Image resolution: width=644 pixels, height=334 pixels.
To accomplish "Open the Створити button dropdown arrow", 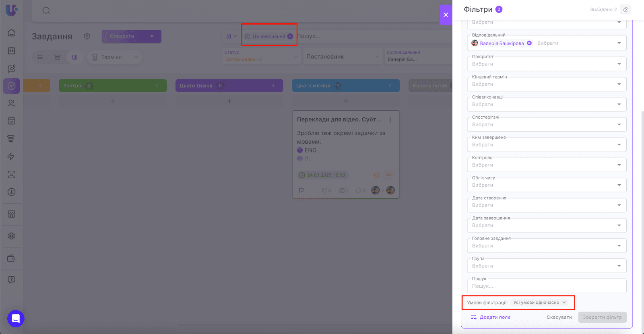I will pos(152,36).
